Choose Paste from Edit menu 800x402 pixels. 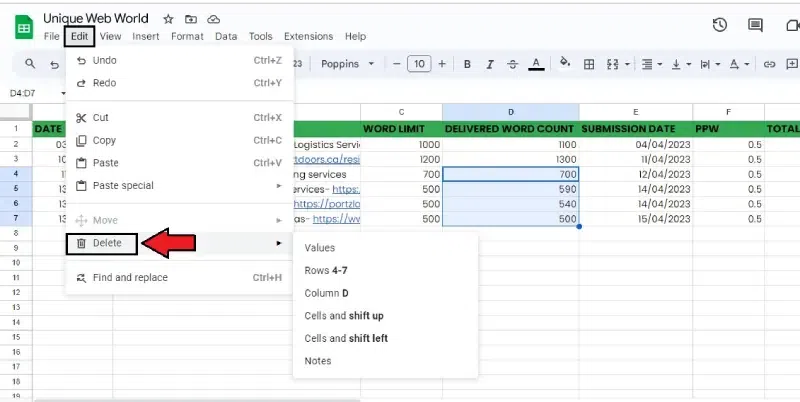[x=180, y=163]
